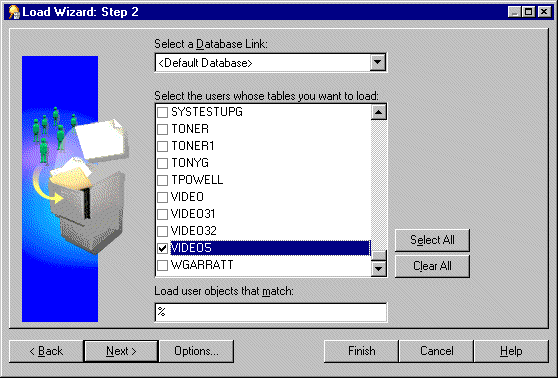Click the Load user objects match field
The height and width of the screenshot is (378, 558).
(271, 312)
